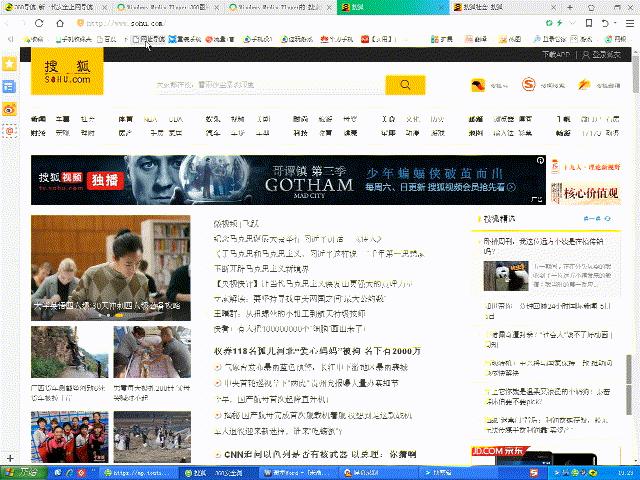Open a new tab with plus icon
This screenshot has height=480, width=640.
pyautogui.click(x=570, y=7)
